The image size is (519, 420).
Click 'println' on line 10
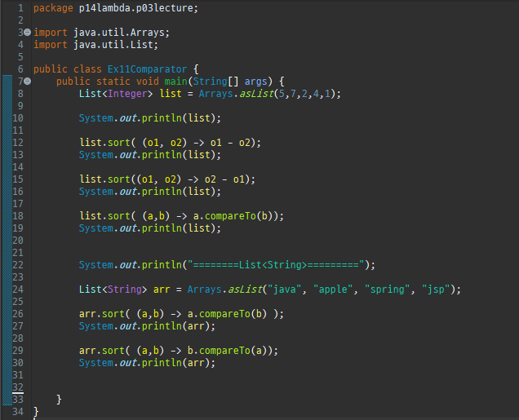coord(162,118)
